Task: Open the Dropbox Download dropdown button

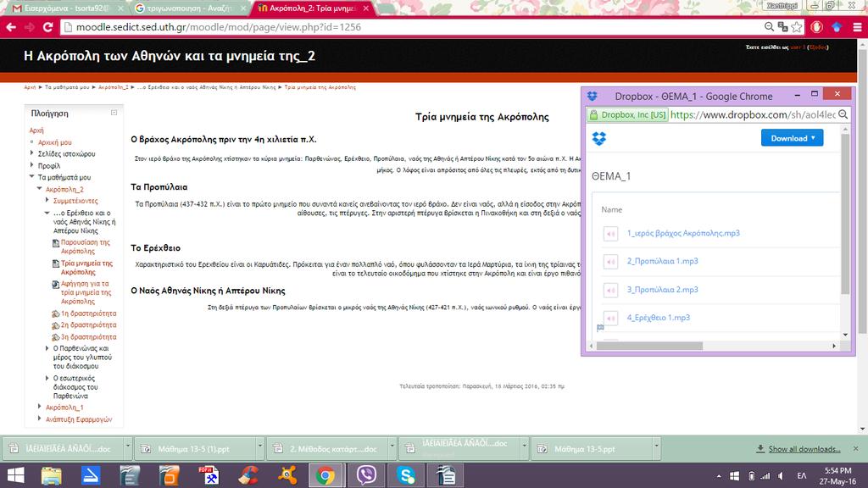Action: point(792,138)
